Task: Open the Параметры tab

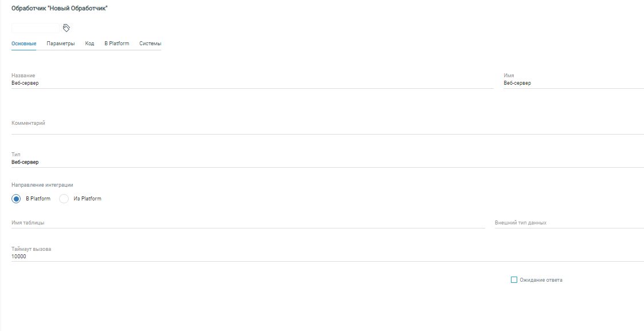Action: click(61, 44)
